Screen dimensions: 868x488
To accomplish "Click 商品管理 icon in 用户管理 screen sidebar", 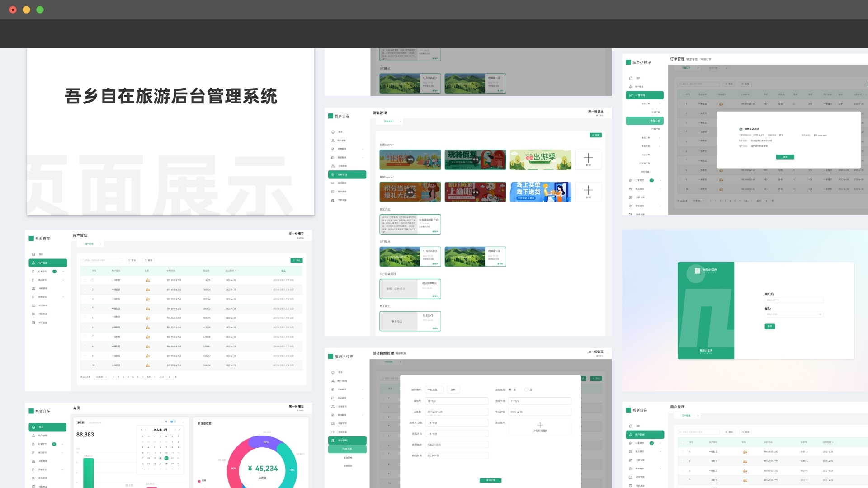I will point(33,280).
